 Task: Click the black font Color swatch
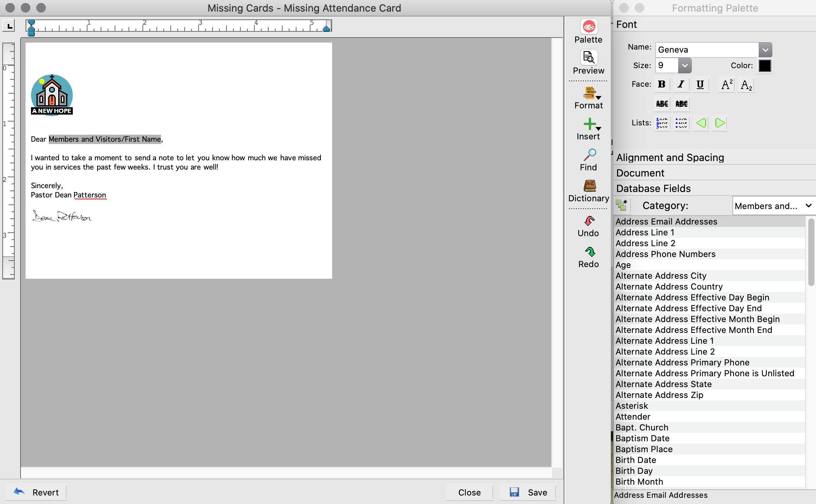click(765, 65)
